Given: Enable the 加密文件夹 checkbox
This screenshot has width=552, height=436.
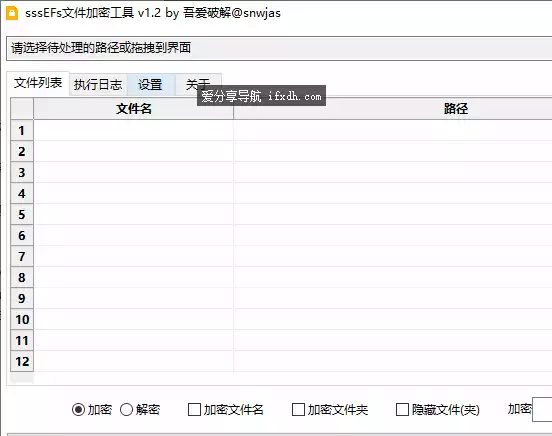Looking at the screenshot, I should [x=298, y=410].
